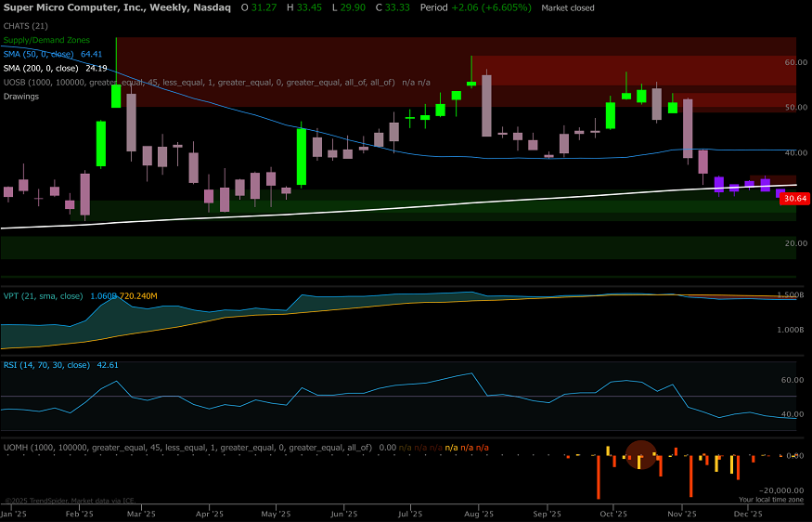Click the Oct '25 date axis label
Viewport: 812px width, 522px height.
(x=613, y=514)
